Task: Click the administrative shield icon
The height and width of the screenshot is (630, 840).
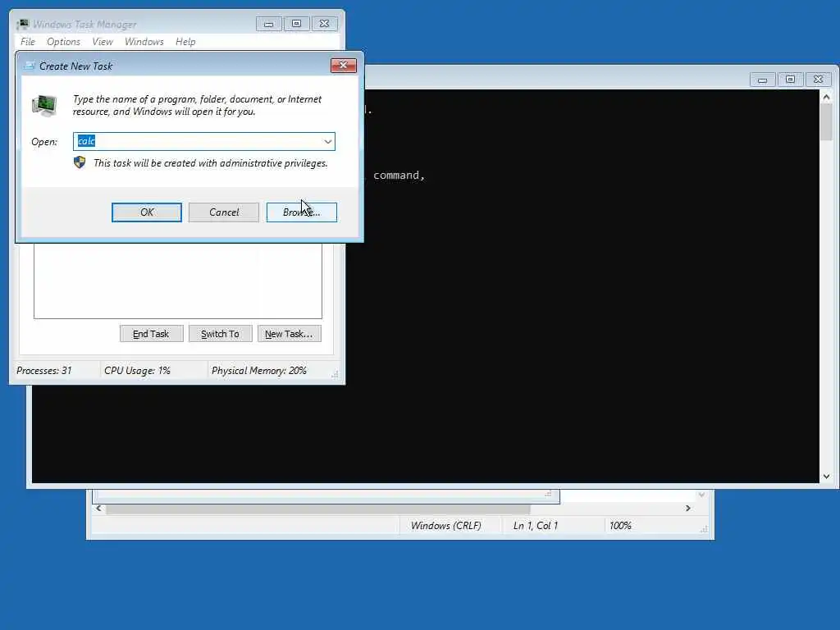Action: click(x=80, y=162)
